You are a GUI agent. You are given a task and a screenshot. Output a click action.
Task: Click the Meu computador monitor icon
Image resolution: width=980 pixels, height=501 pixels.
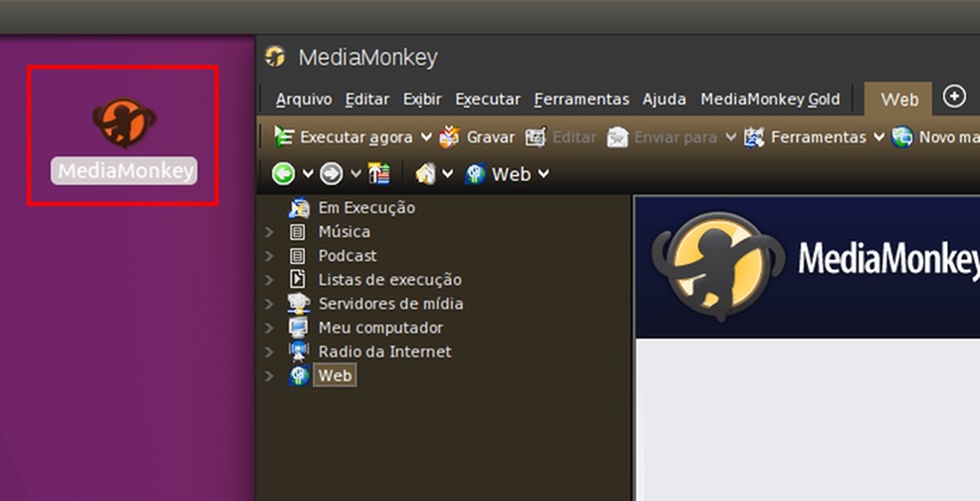pyautogui.click(x=298, y=328)
